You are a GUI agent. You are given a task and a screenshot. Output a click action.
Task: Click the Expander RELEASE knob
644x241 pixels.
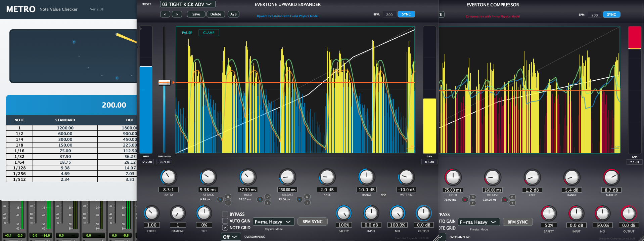[x=287, y=177]
